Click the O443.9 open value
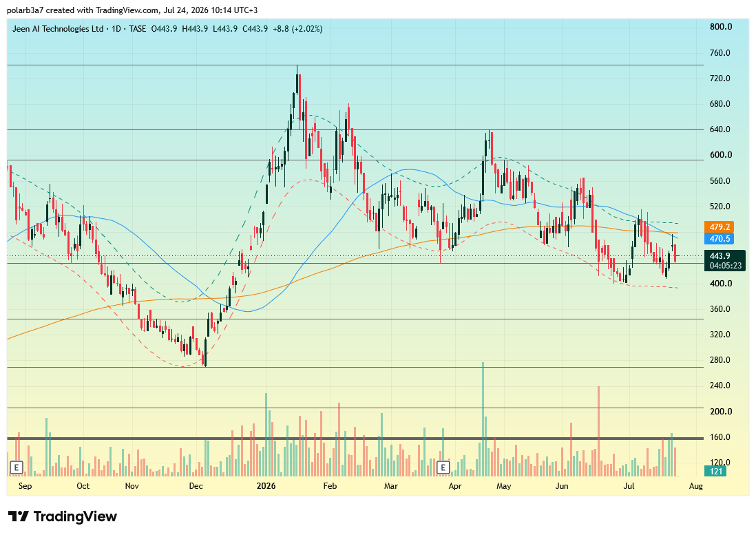 [x=164, y=29]
